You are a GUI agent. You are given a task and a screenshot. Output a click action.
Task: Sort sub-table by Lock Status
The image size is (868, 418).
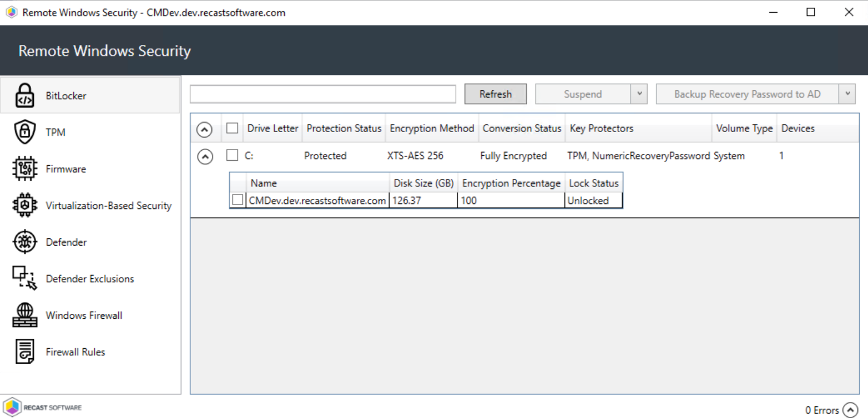click(594, 183)
